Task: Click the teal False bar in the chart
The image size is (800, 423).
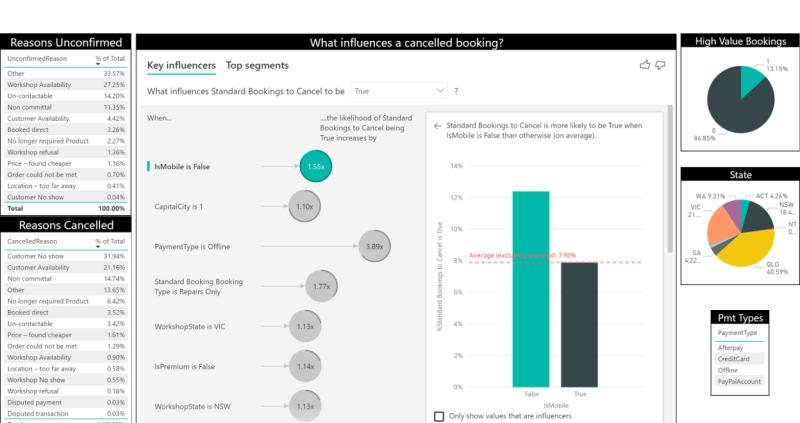Action: click(531, 288)
